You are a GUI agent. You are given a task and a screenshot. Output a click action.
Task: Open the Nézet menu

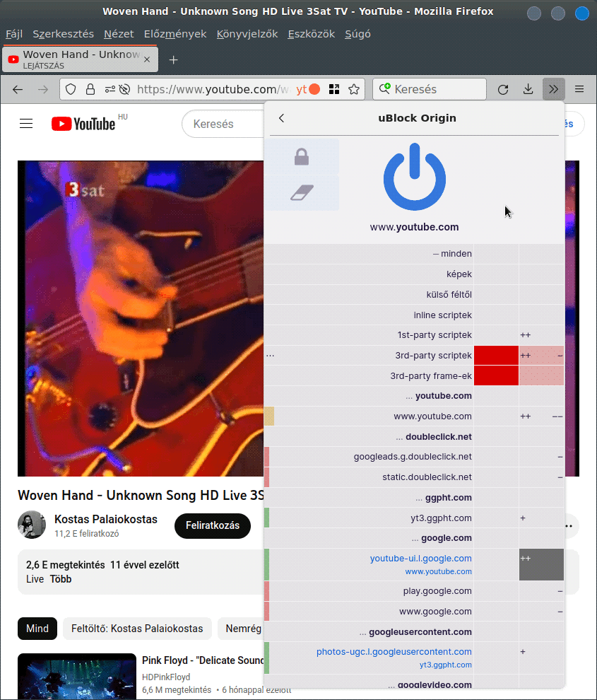pyautogui.click(x=119, y=34)
